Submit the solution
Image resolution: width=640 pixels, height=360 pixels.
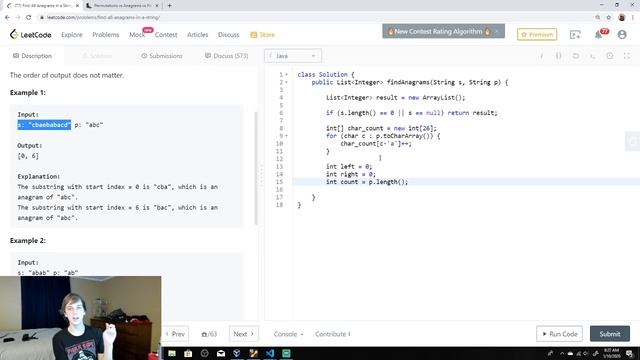click(610, 334)
